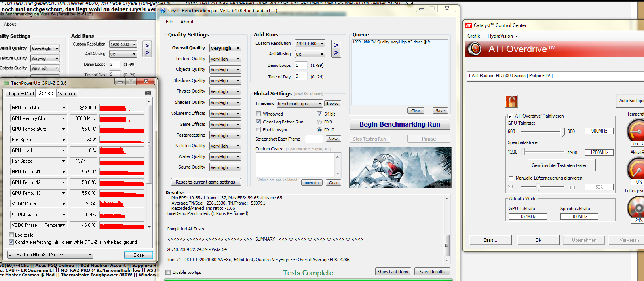Screen dimensions: 644x281
Task: Add run to queue with upper arrow
Action: click(x=336, y=45)
